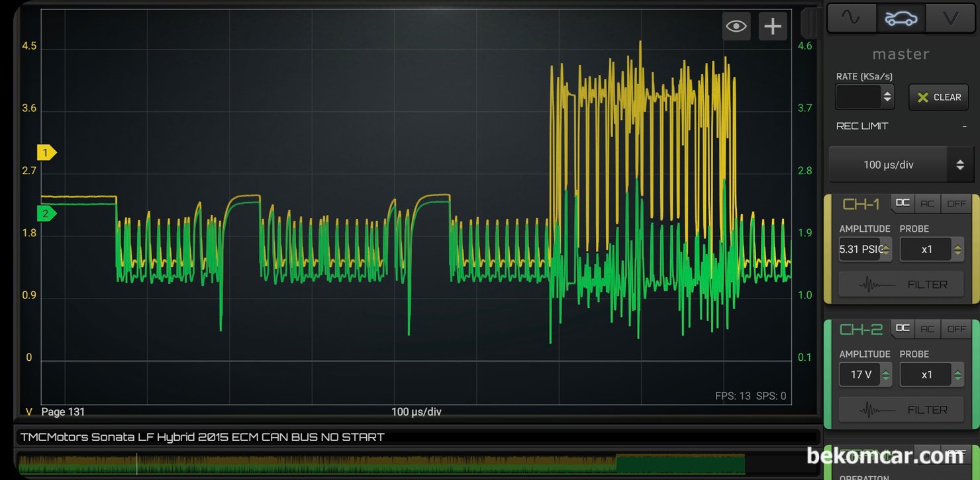The image size is (980, 480).
Task: Open CH-1 amplitude 5.31 PSIG dropdown
Action: point(865,250)
